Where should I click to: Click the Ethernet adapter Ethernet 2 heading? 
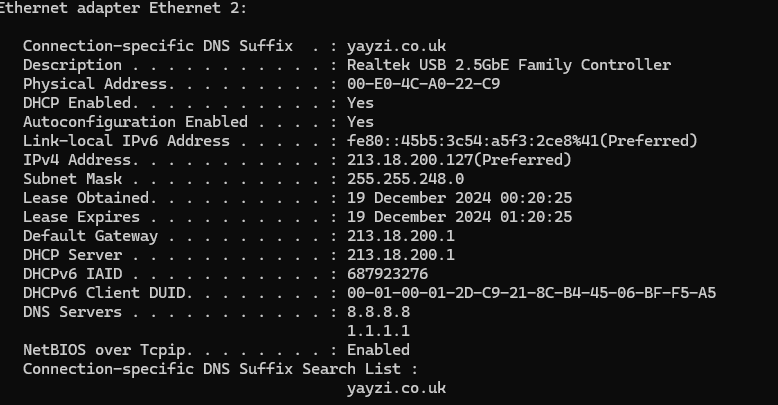coord(123,8)
